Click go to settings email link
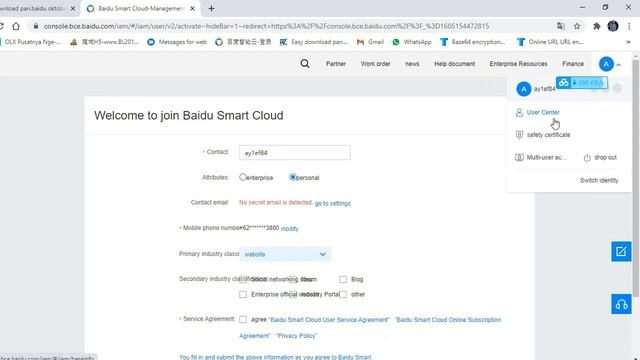This screenshot has height=360, width=640. [332, 203]
